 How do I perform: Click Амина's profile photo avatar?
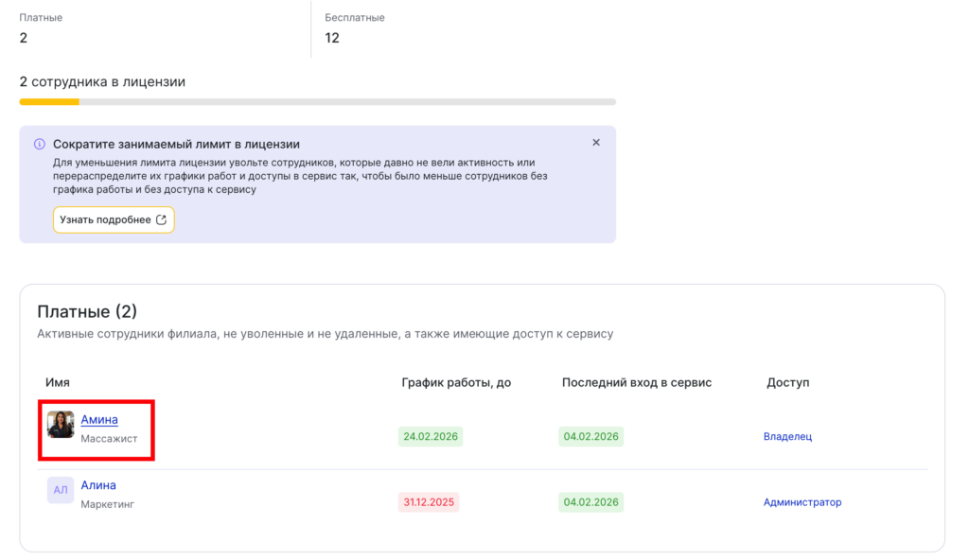pos(61,425)
